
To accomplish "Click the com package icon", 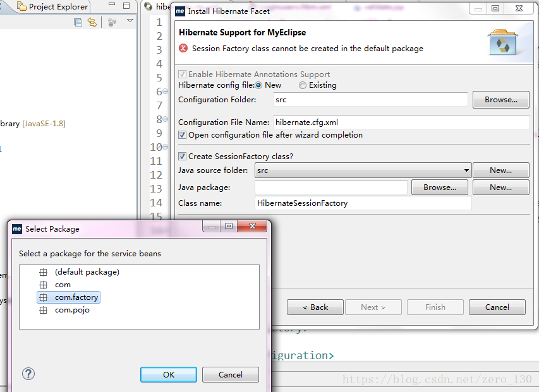I will tap(44, 285).
